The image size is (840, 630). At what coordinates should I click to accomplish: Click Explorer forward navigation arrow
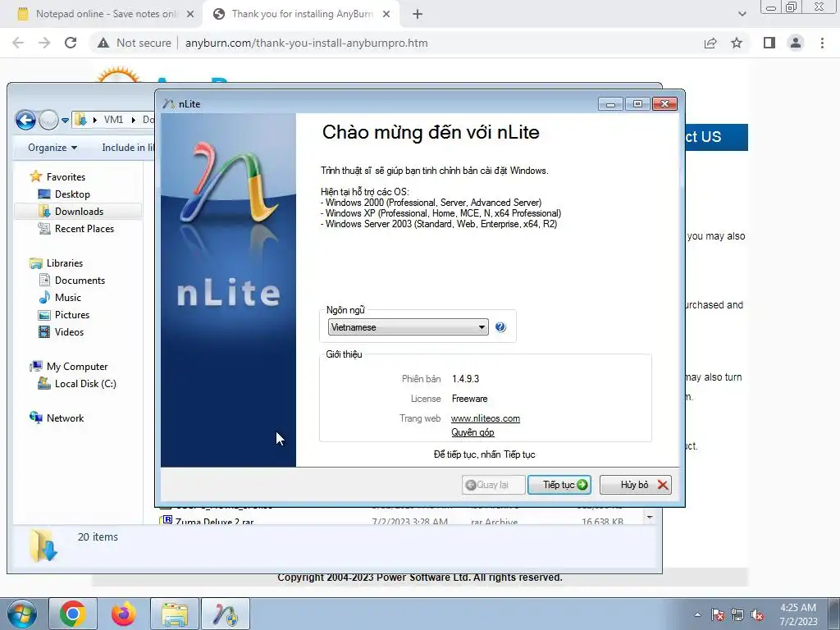pyautogui.click(x=48, y=120)
